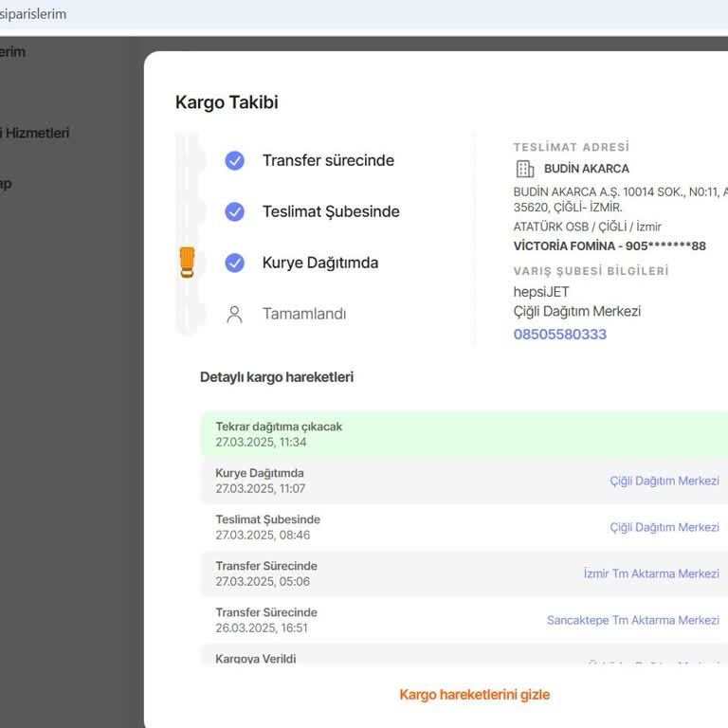The image size is (728, 728).
Task: Open Çiğli Dağıtım Merkezi link for Teslimat Şubesinde
Action: coord(664,527)
